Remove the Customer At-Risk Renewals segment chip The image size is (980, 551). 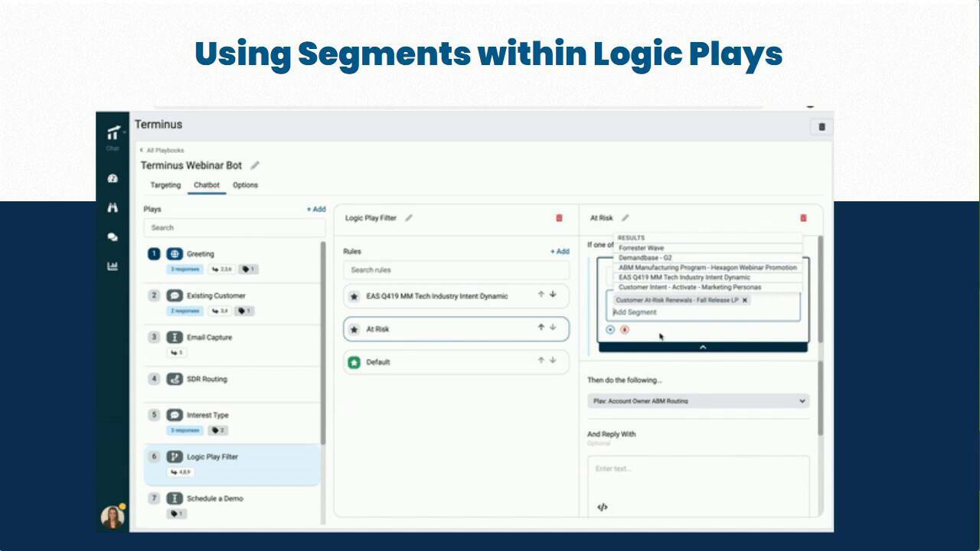coord(744,300)
